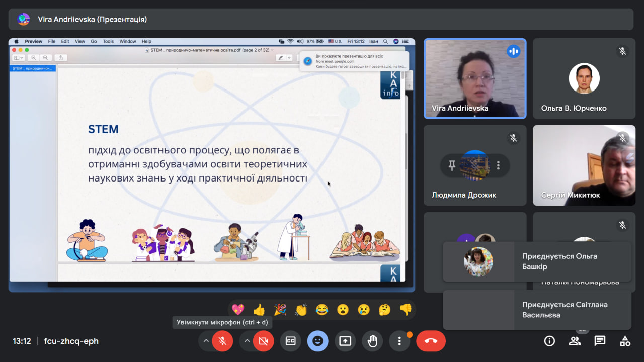Image resolution: width=644 pixels, height=362 pixels.
Task: Open File menu in shared Preview window
Action: click(52, 42)
